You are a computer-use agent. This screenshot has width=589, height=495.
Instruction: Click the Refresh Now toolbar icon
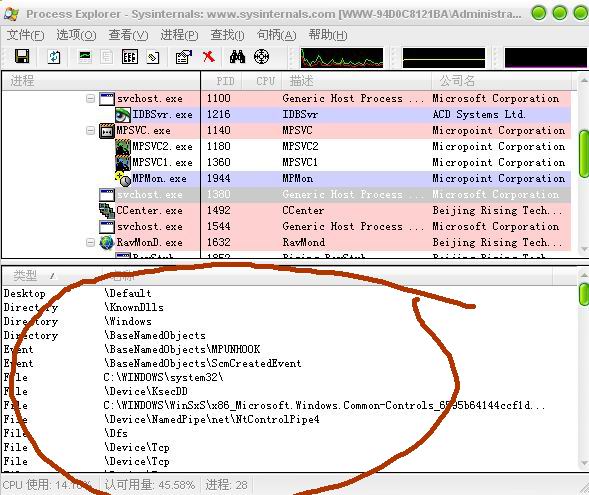(54, 57)
